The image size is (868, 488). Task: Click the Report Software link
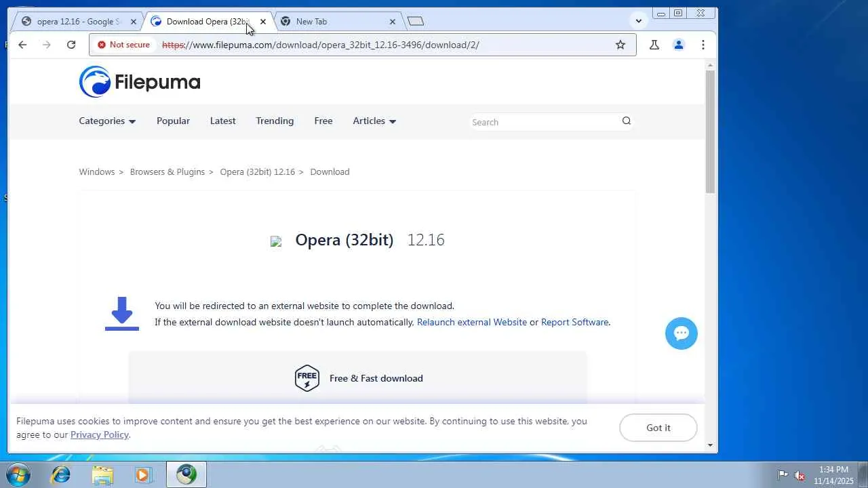pyautogui.click(x=574, y=322)
